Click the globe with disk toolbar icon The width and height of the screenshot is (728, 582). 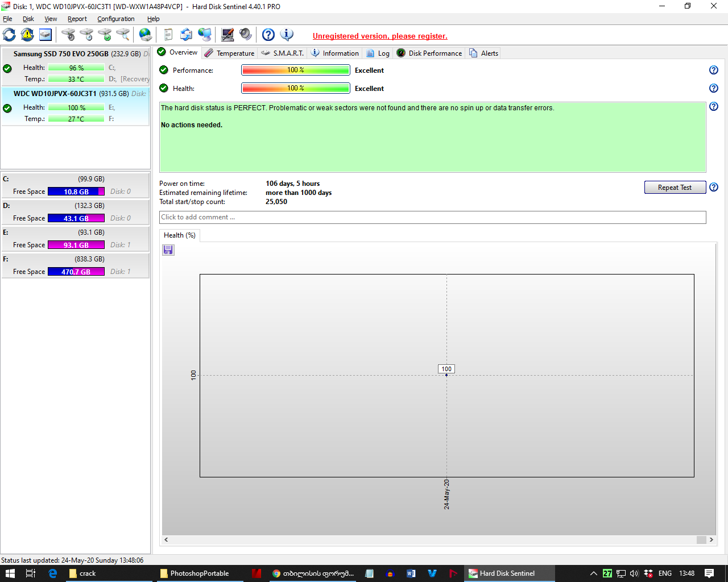(146, 35)
